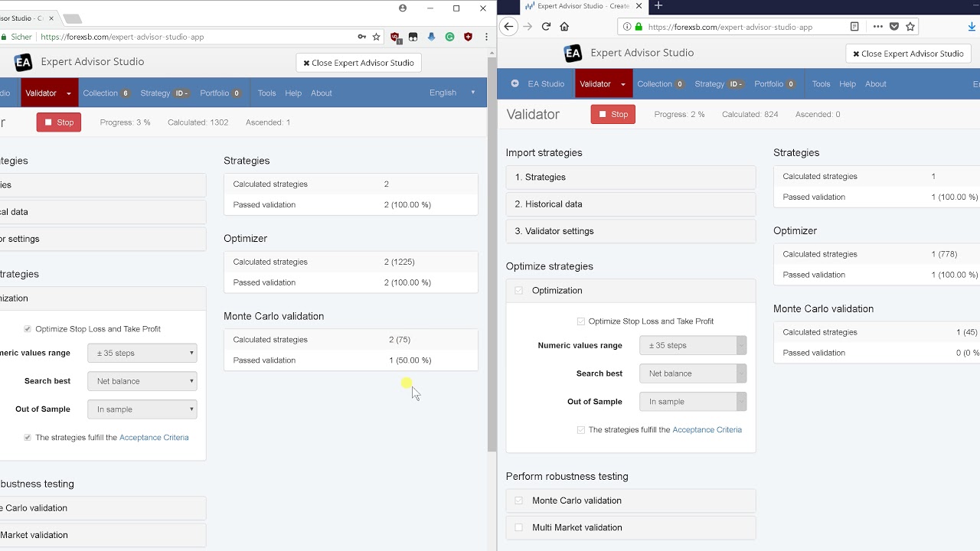Click the green padlock icon in Firefox address bar

[639, 27]
